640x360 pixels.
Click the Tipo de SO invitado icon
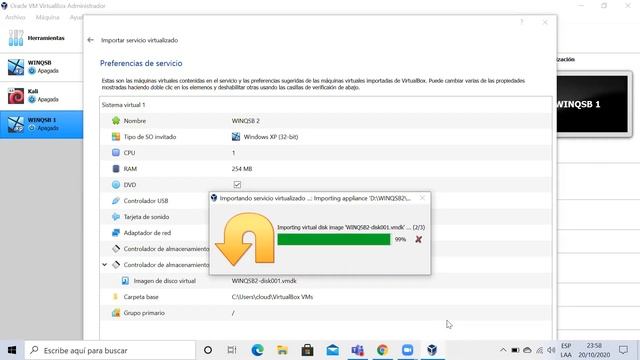pyautogui.click(x=116, y=137)
